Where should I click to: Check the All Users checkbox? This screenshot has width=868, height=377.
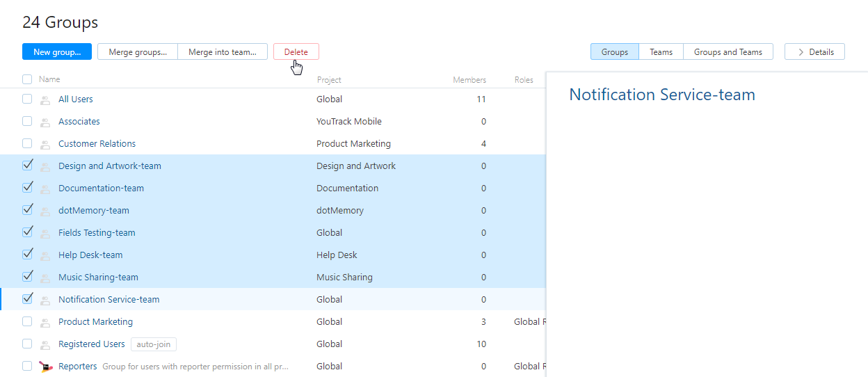pos(27,99)
